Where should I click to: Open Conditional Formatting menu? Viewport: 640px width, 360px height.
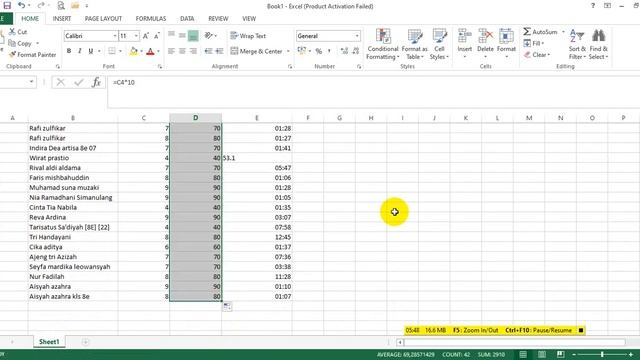[383, 44]
